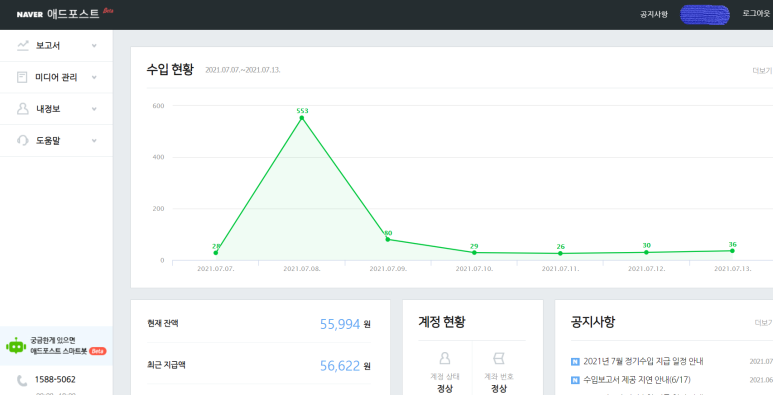Click the 2021.07.08. x-axis label
This screenshot has width=773, height=395.
pos(302,269)
